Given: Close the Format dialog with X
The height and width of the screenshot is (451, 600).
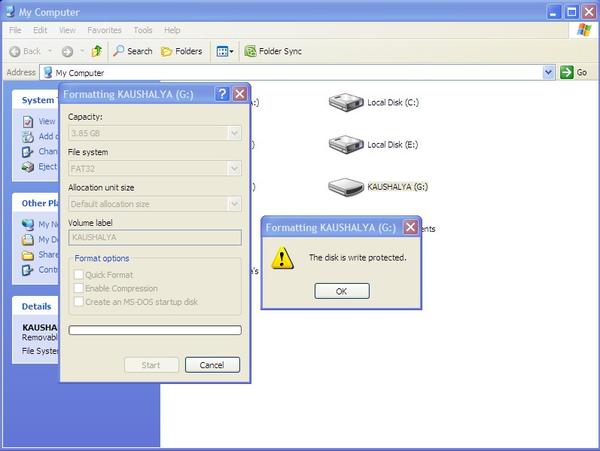Looking at the screenshot, I should (240, 94).
